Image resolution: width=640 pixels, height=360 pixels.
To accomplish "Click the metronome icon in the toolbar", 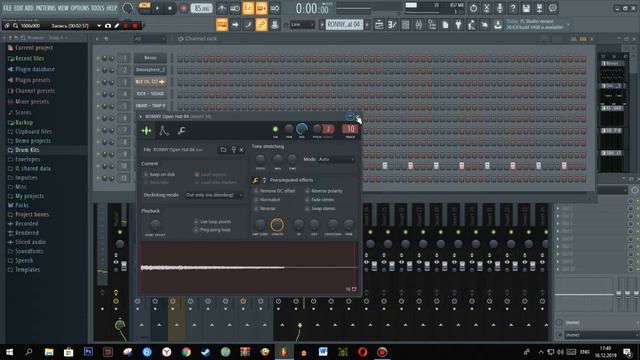I will 222,8.
